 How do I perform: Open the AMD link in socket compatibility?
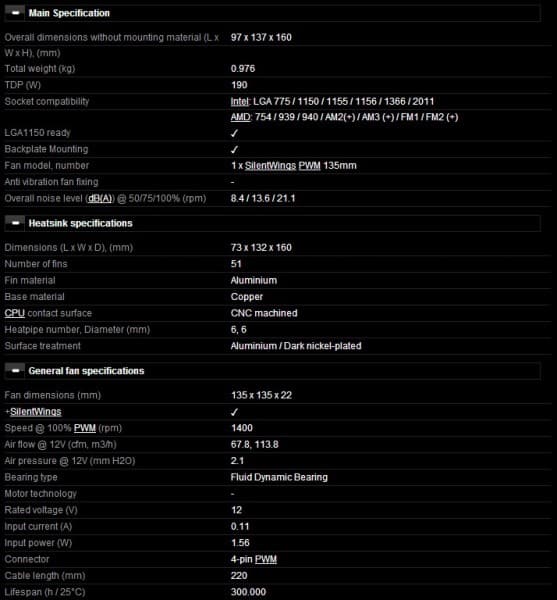(240, 117)
